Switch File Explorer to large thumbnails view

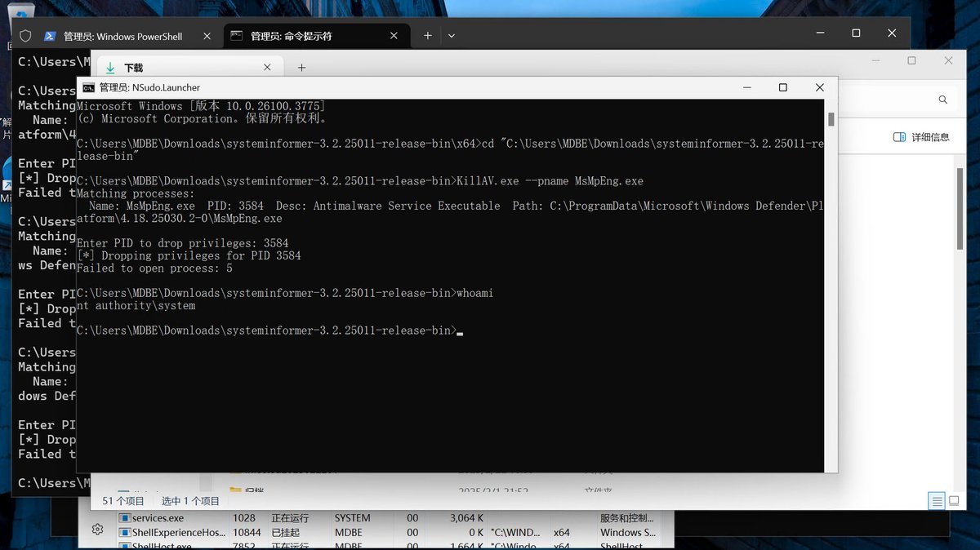pos(955,500)
